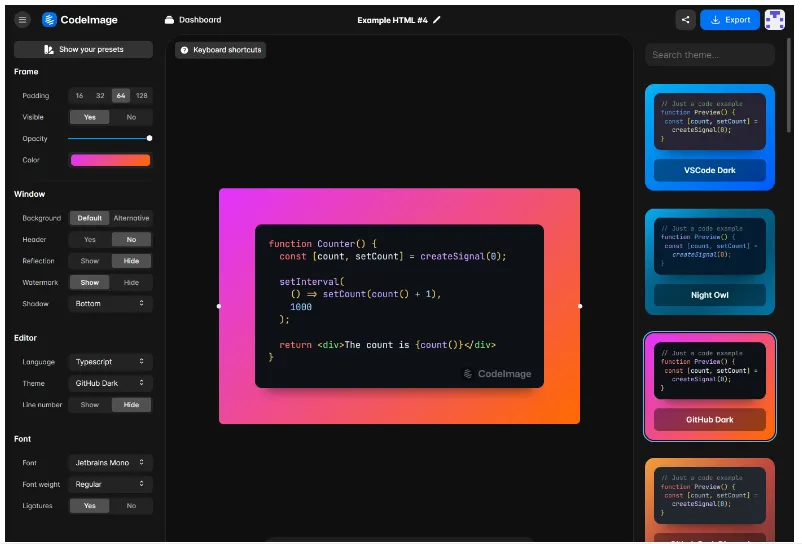Viewport: 802px width, 544px height.
Task: Open the hamburger menu icon
Action: pos(22,19)
